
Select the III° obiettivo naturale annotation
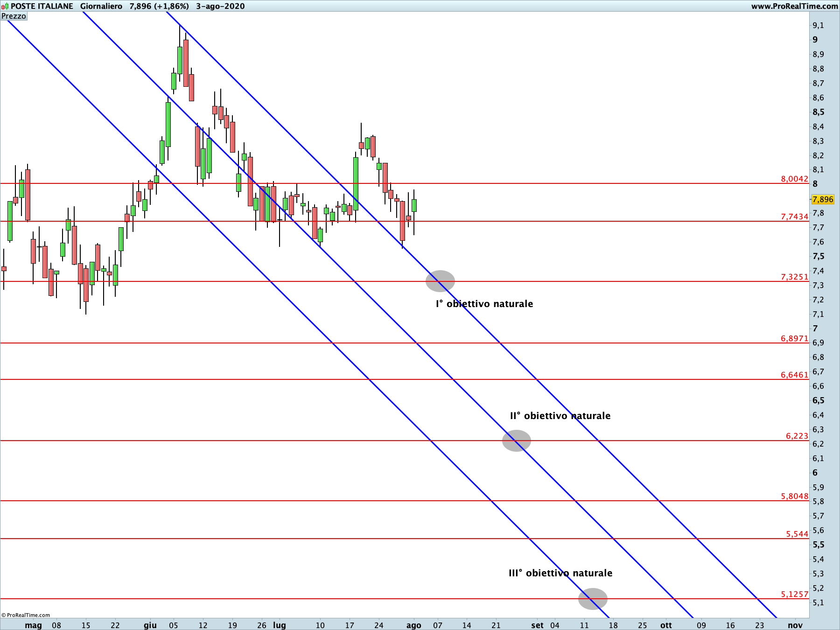pos(560,573)
